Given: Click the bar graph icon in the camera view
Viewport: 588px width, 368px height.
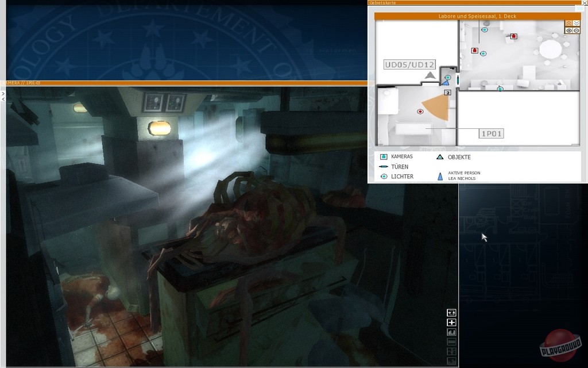Looking at the screenshot, I should pos(451,332).
